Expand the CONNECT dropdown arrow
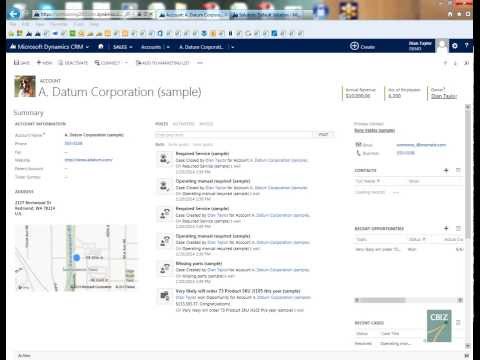The image size is (480, 360). (x=126, y=63)
